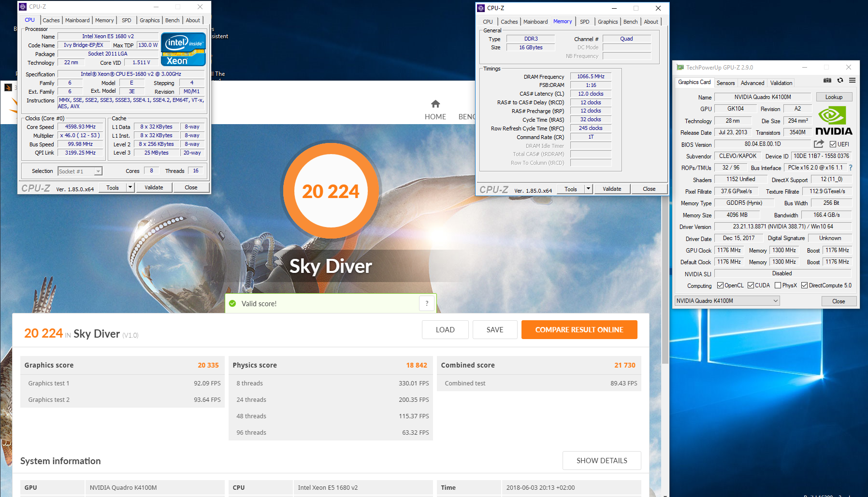Open About tab in left CPU-Z window
Screen dimensions: 868x497
(x=193, y=20)
